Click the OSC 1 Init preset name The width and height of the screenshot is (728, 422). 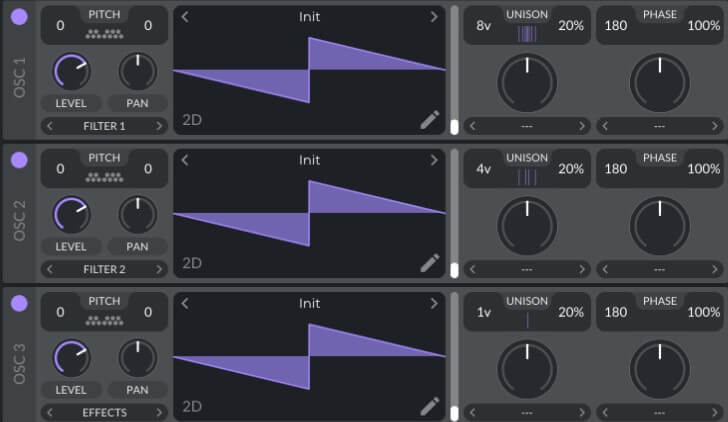click(x=309, y=17)
